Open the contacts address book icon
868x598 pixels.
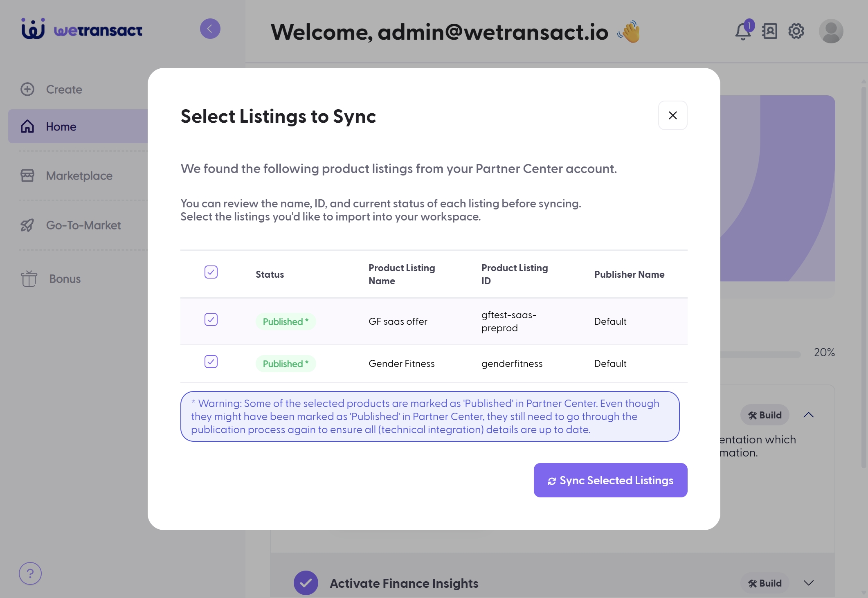[770, 31]
